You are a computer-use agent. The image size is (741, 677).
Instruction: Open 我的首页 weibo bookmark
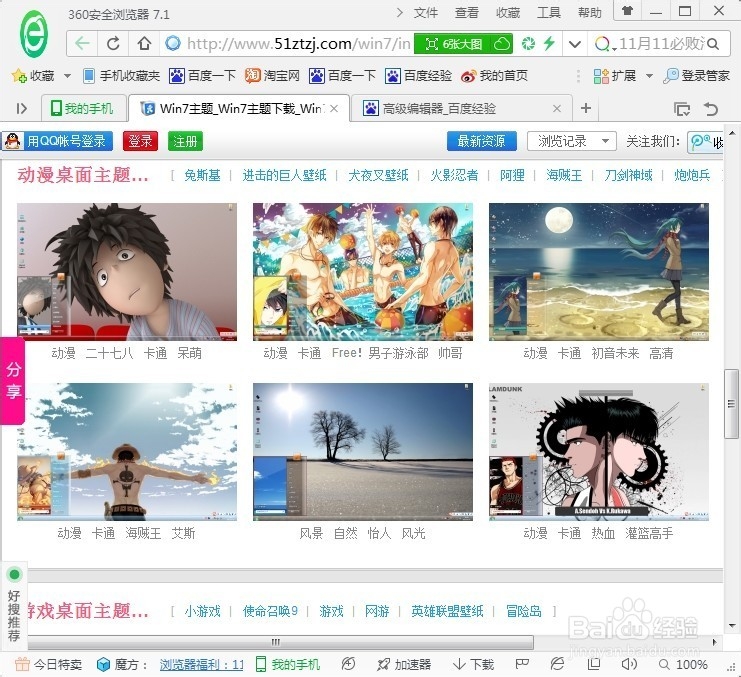point(494,76)
